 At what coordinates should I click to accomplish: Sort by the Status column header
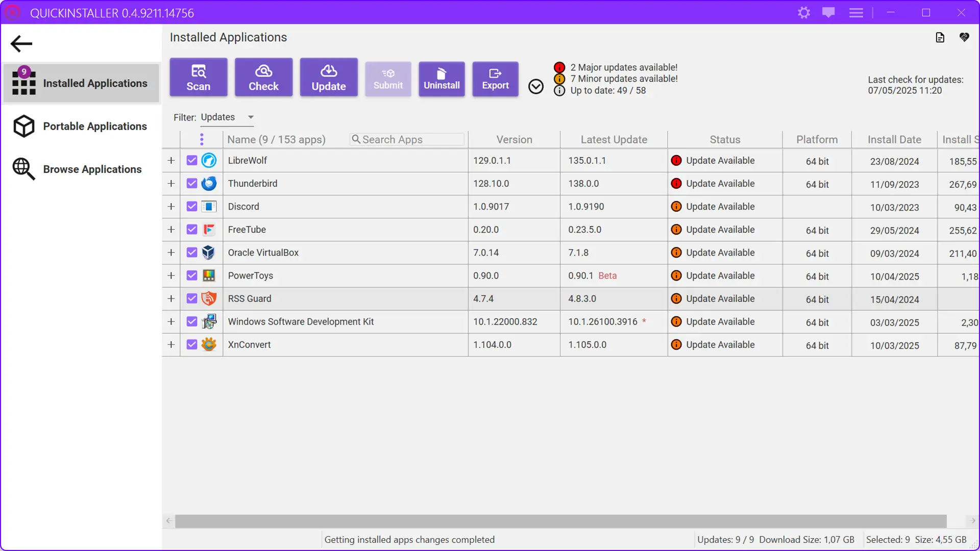coord(725,139)
